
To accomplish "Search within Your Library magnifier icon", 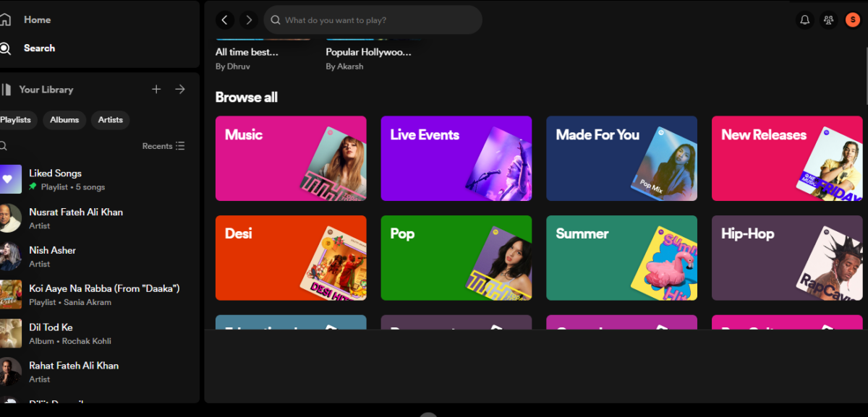I will click(x=4, y=146).
